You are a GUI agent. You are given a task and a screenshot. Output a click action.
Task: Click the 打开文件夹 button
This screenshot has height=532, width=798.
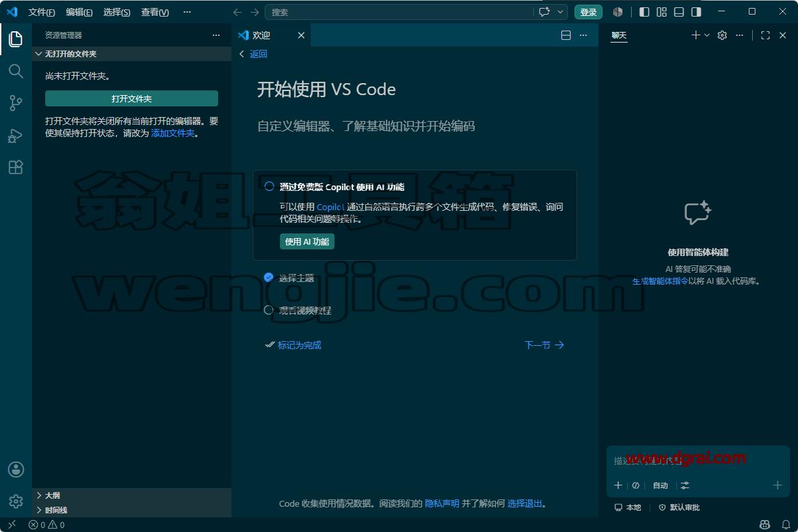(132, 98)
